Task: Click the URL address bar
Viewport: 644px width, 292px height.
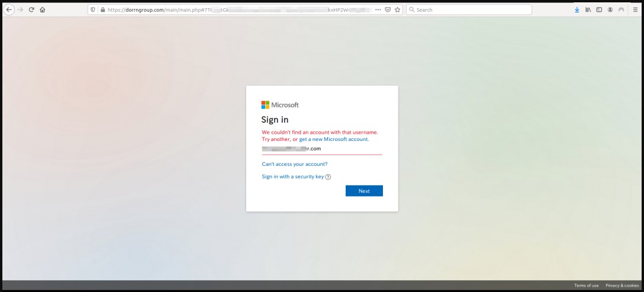Action: point(237,9)
